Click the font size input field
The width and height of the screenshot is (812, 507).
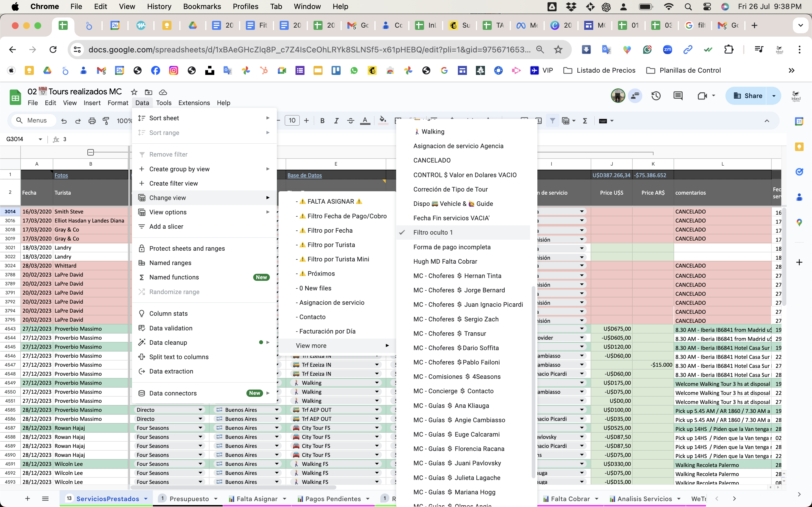[x=292, y=120]
